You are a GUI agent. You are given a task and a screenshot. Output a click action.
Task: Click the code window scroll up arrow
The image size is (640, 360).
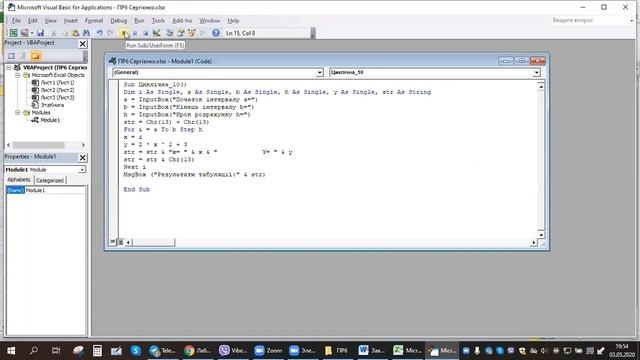pos(541,86)
